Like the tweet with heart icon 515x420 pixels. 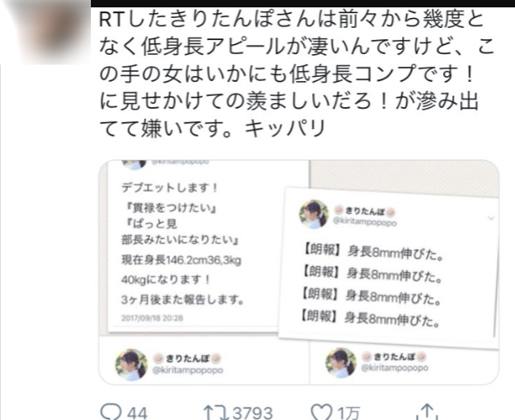point(321,413)
